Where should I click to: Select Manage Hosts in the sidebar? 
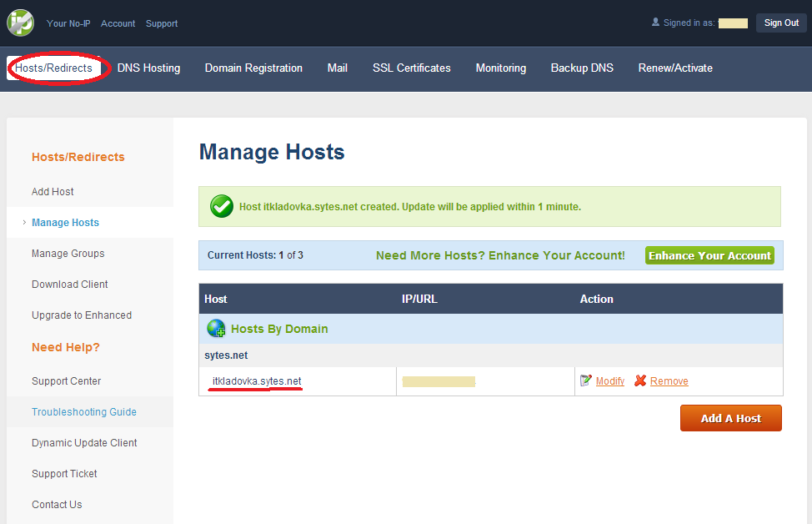click(x=65, y=222)
